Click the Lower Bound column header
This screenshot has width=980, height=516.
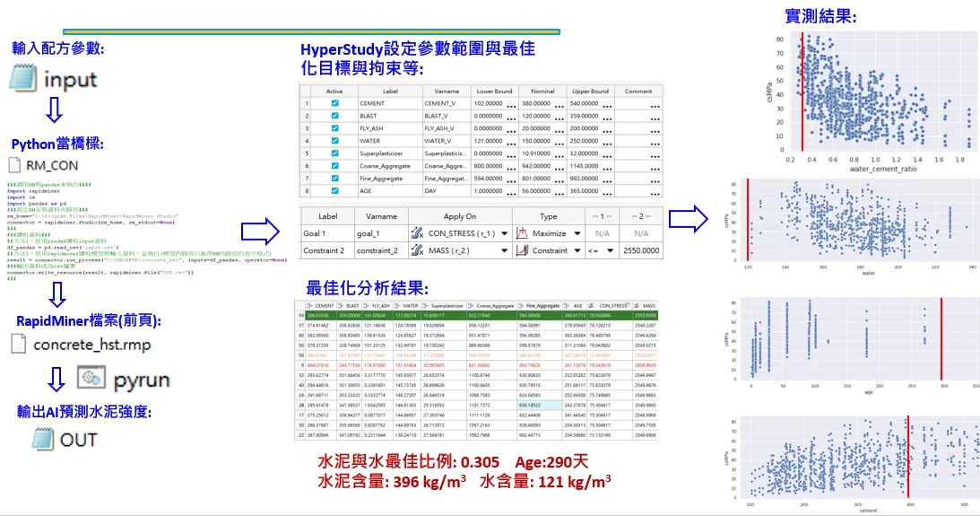[494, 92]
